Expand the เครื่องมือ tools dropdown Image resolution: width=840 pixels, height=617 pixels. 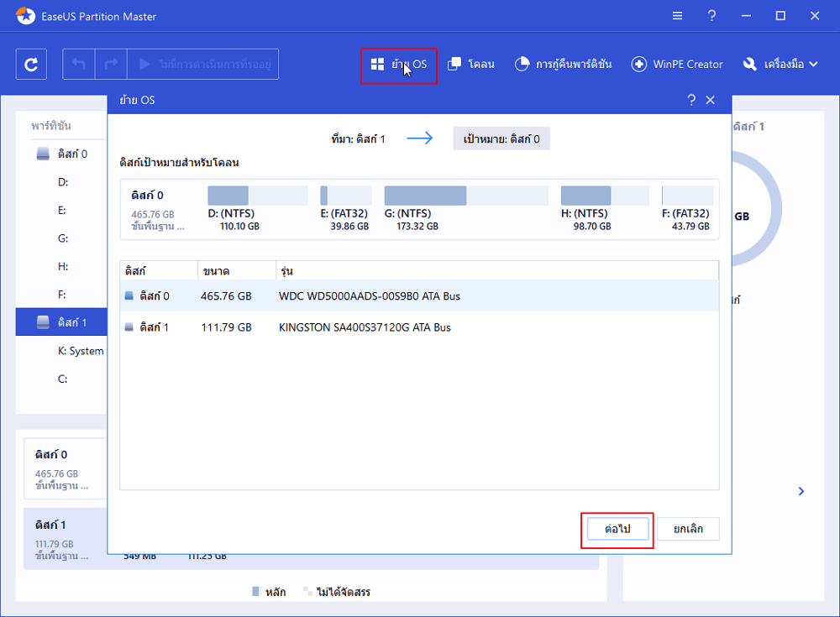tap(780, 65)
